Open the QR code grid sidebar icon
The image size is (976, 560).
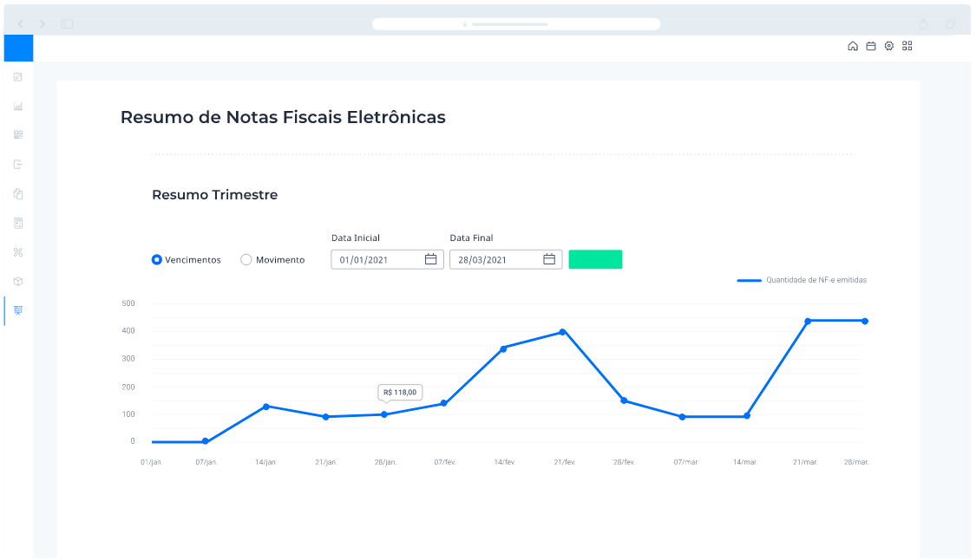(18, 135)
